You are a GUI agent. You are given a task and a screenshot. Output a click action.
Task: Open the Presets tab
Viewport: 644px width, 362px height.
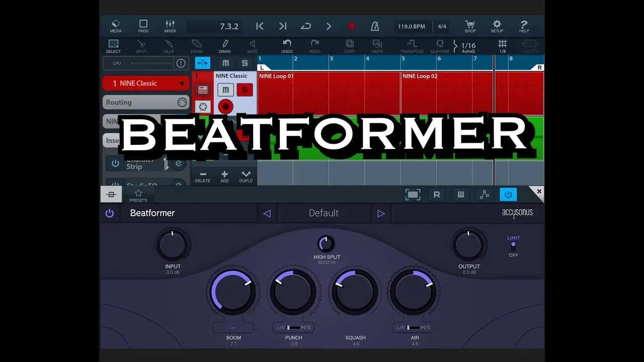[x=138, y=195]
